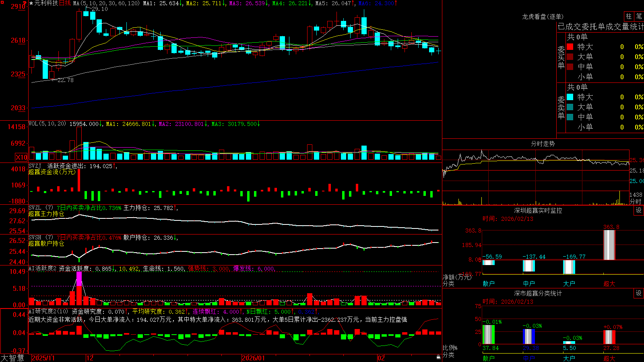Click the green 散户 37.84 bar in 深市超赢分类统计
Image resolution: width=644 pixels, height=362 pixels.
tap(489, 335)
